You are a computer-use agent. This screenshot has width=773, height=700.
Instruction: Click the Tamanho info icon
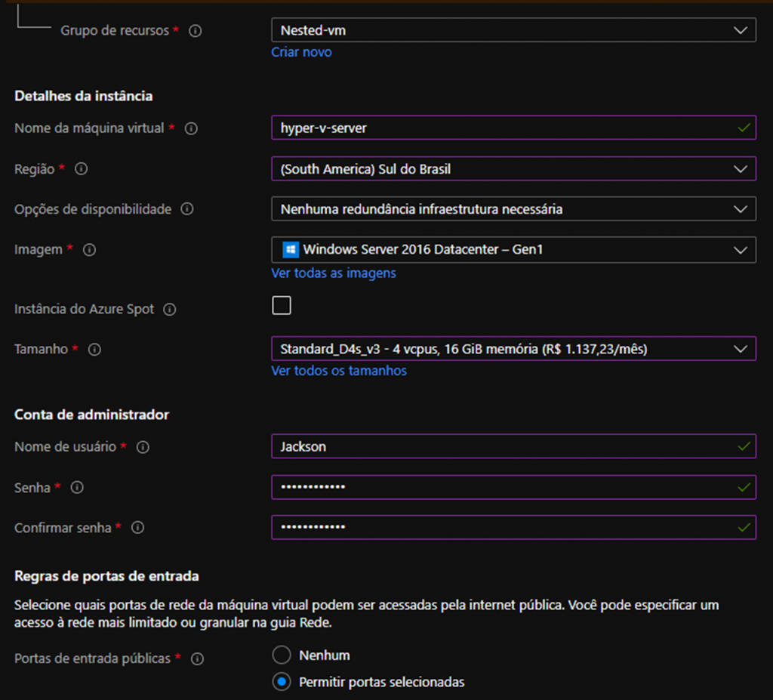pyautogui.click(x=94, y=350)
